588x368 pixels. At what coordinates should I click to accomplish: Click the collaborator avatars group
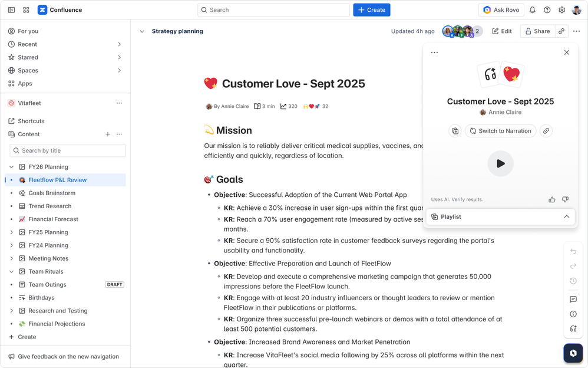(x=462, y=31)
